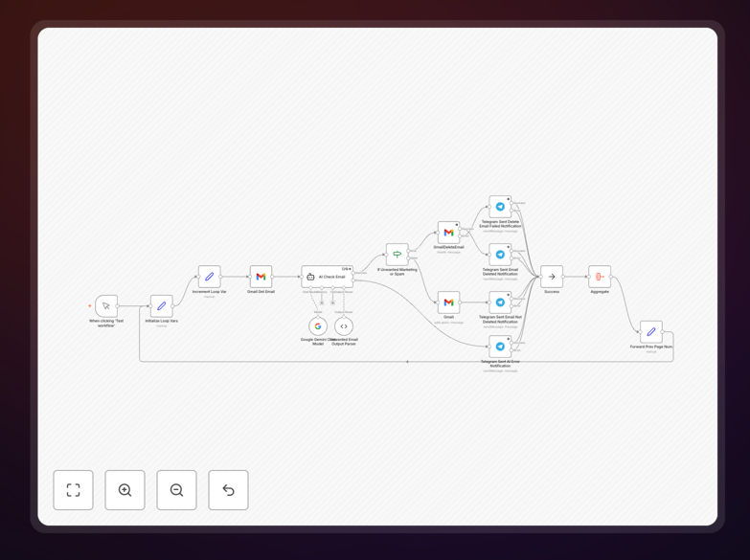Image resolution: width=750 pixels, height=560 pixels.
Task: Zoom in on the workflow canvas
Action: point(125,490)
